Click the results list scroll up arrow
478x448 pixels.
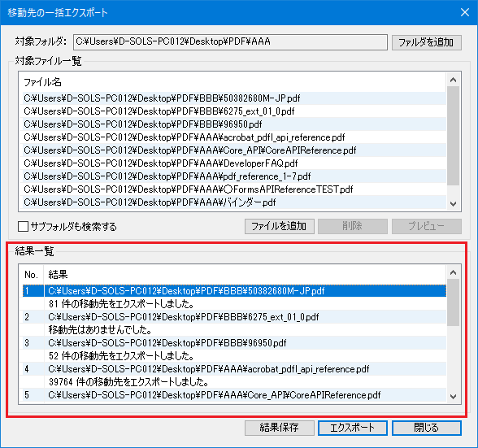pos(454,272)
